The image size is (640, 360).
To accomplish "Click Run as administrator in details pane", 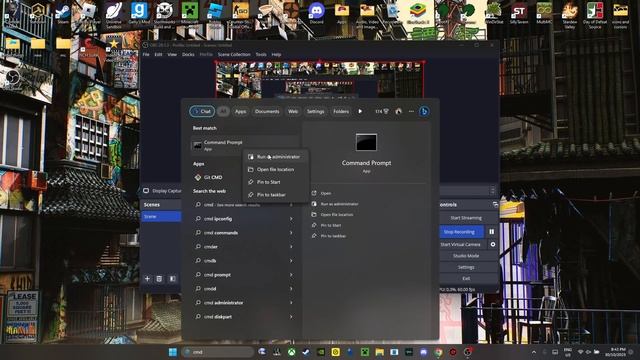I will (x=339, y=204).
